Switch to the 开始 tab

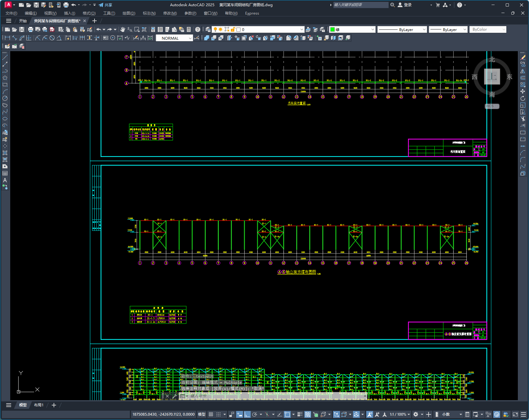(x=23, y=21)
